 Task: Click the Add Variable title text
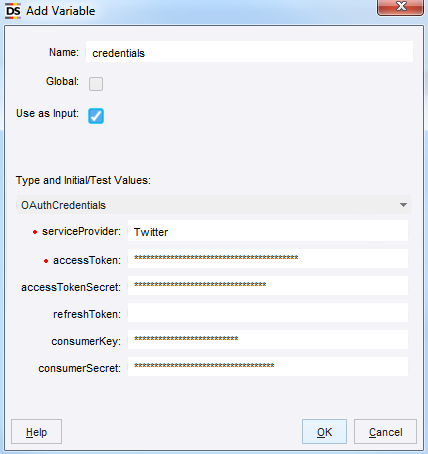pos(61,11)
